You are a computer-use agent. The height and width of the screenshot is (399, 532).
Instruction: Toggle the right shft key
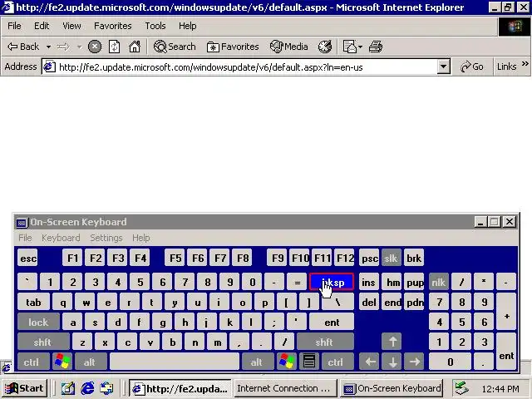(325, 342)
